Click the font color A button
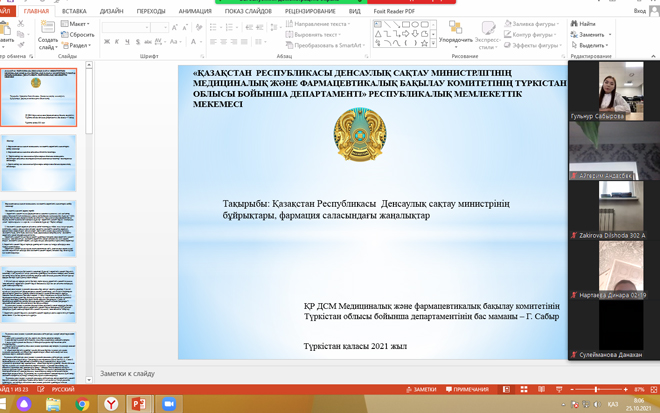 (x=193, y=42)
